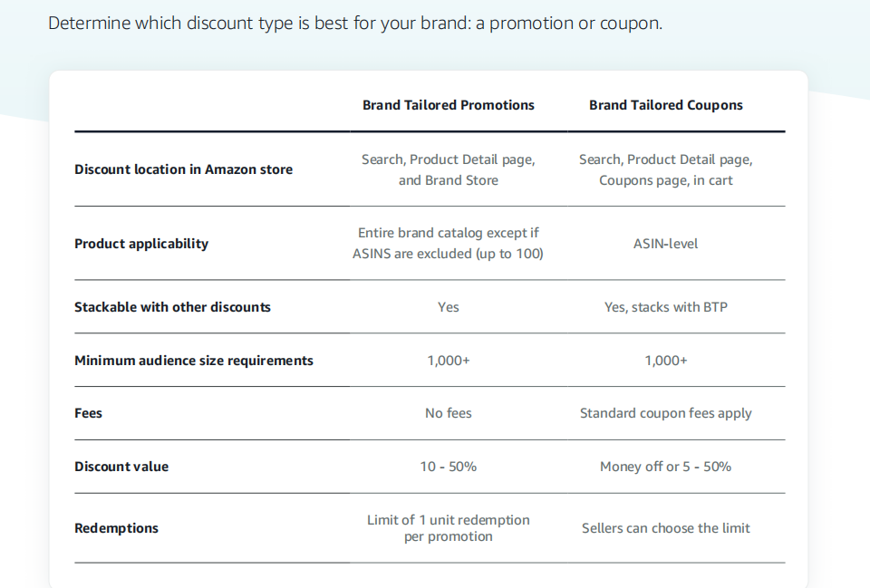The image size is (870, 588).
Task: Click the Brand Tailored Promotions column header
Action: pyautogui.click(x=449, y=105)
